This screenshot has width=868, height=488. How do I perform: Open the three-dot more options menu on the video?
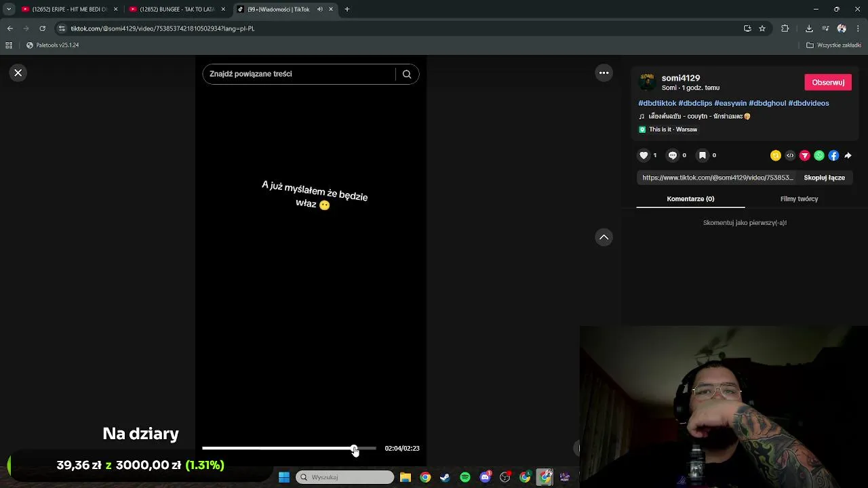pyautogui.click(x=604, y=73)
